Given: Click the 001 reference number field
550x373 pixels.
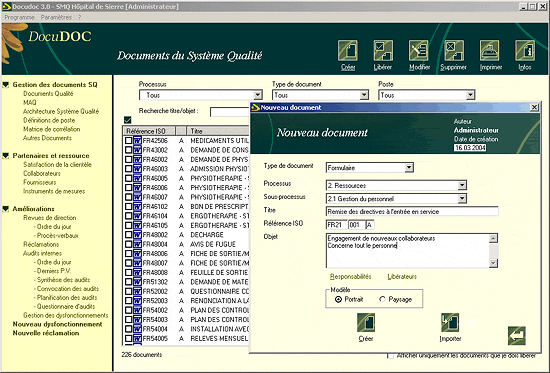Looking at the screenshot, I should coord(356,225).
